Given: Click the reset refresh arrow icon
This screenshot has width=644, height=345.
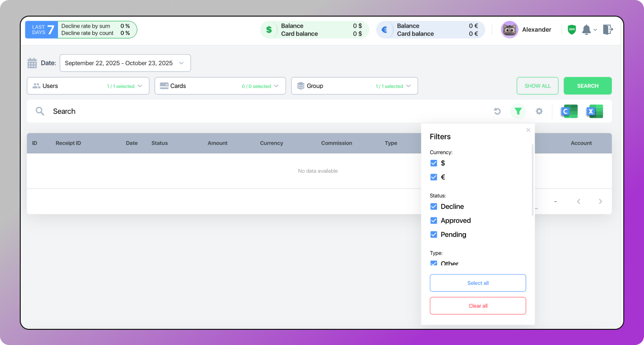Looking at the screenshot, I should click(x=497, y=111).
